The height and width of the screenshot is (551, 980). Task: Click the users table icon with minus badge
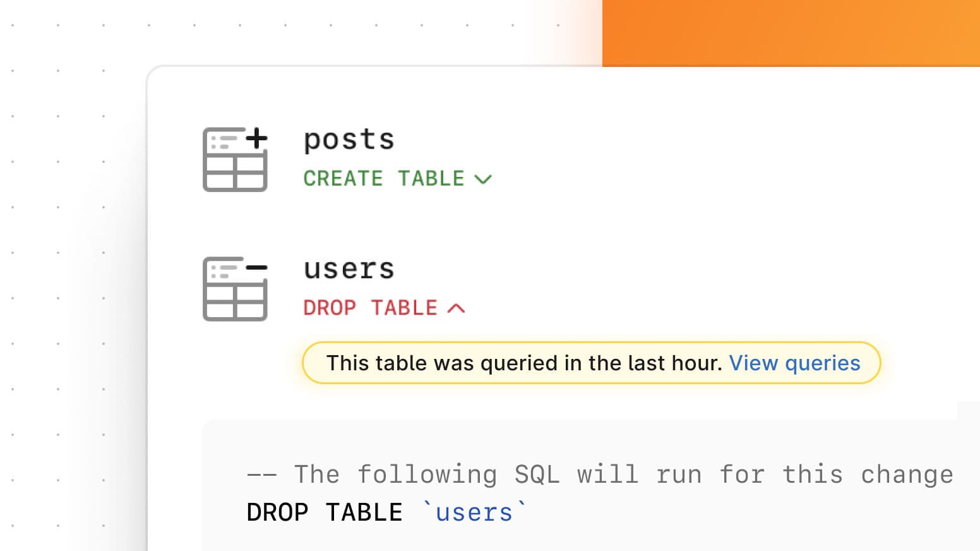click(x=235, y=289)
